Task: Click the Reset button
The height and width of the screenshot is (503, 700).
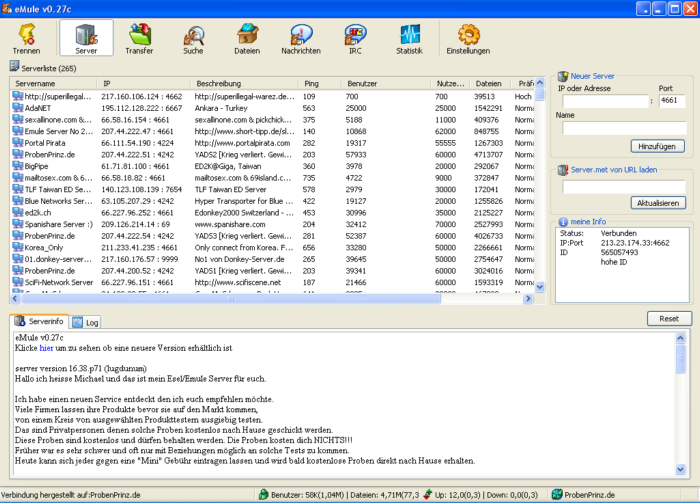Action: pyautogui.click(x=669, y=318)
